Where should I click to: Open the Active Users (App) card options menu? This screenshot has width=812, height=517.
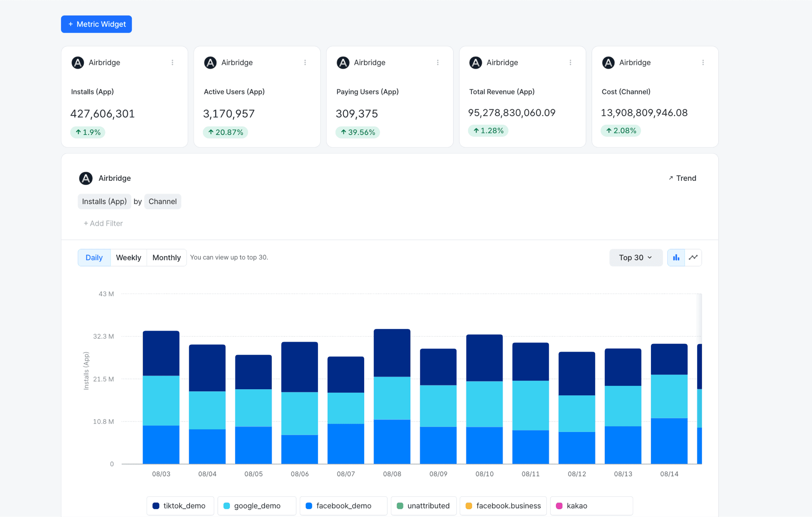[305, 63]
